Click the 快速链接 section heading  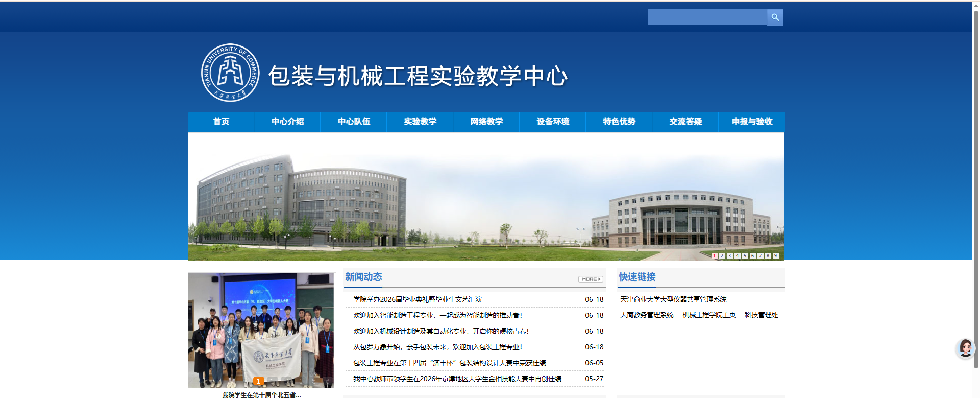[638, 277]
